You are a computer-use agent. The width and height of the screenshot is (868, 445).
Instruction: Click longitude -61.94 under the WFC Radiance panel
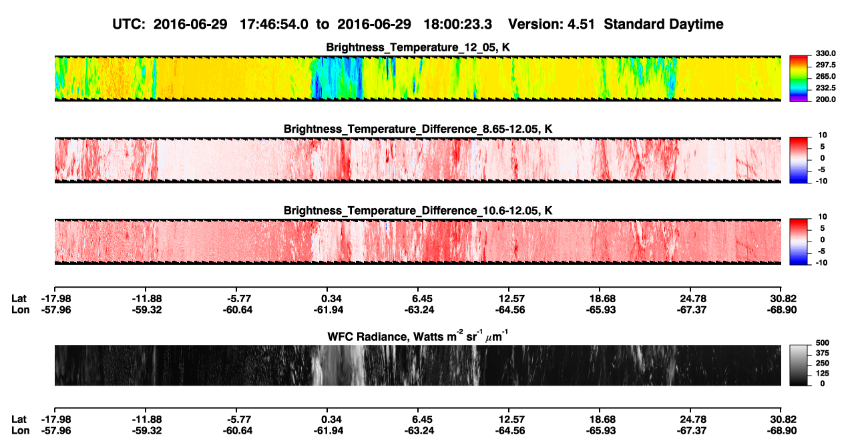(x=327, y=430)
